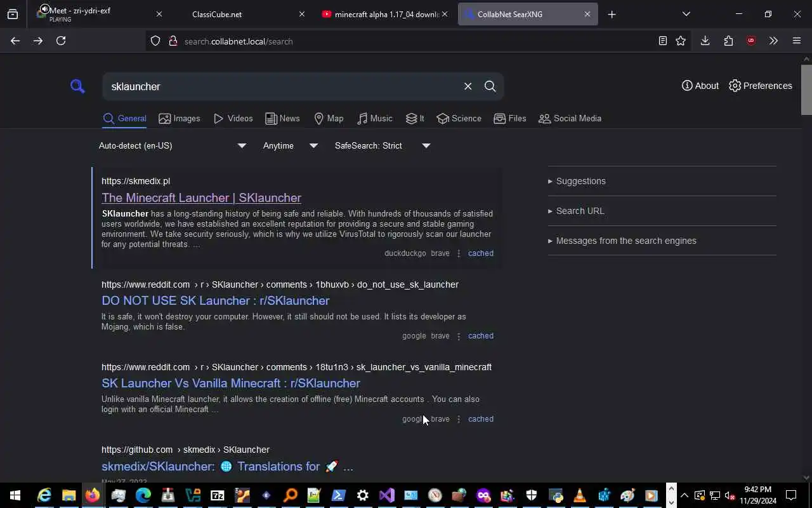Open the About page
The image size is (812, 508).
coord(700,86)
